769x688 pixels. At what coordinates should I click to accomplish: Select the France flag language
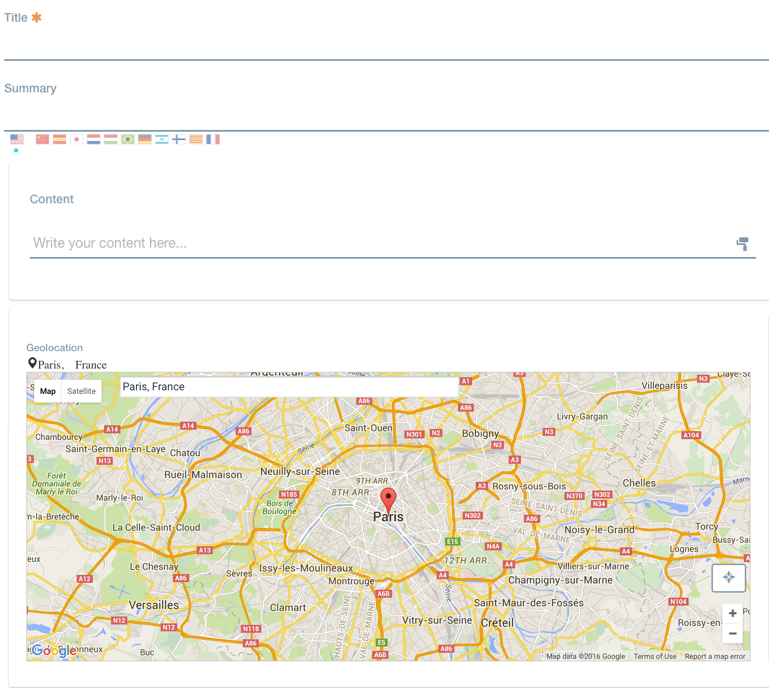tap(213, 139)
